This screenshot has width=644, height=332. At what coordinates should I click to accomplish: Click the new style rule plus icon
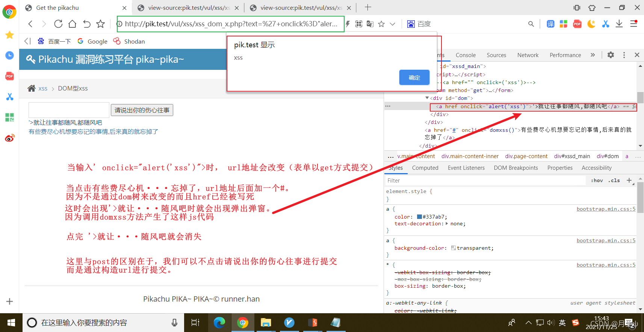629,180
